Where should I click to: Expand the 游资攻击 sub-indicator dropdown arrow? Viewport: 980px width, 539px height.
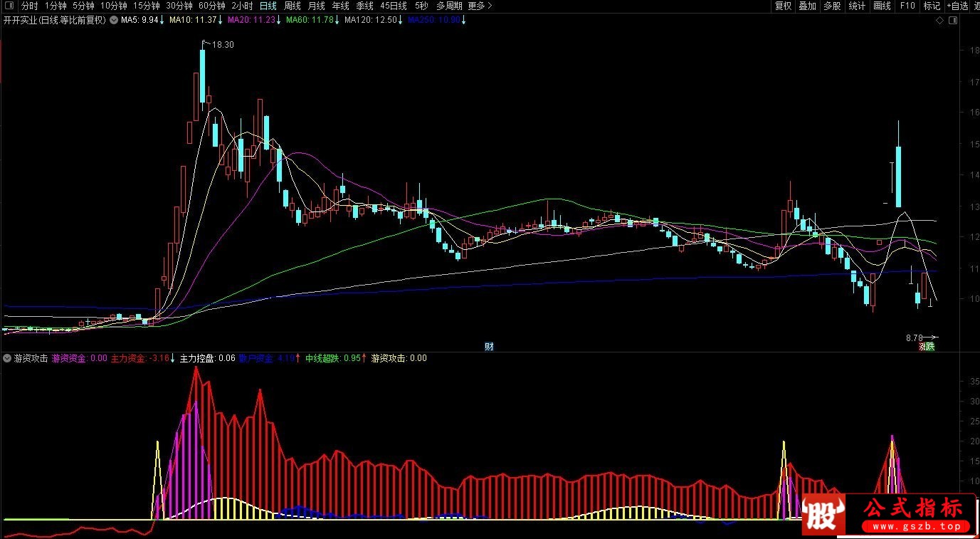coord(7,358)
